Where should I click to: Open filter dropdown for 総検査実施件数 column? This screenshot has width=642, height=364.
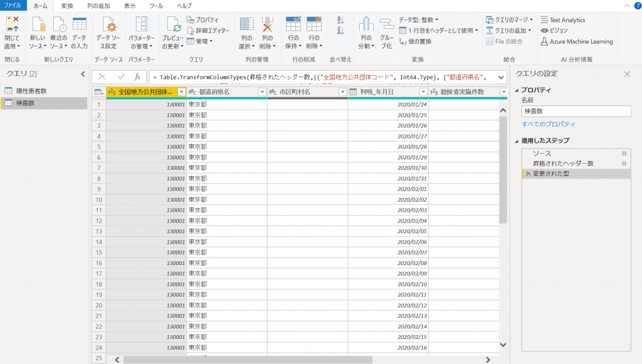[x=504, y=92]
